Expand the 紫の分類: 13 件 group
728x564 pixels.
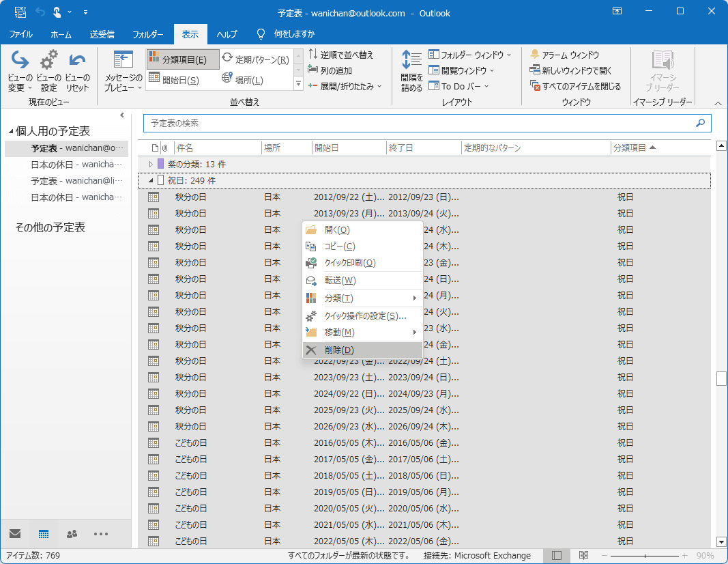(151, 164)
